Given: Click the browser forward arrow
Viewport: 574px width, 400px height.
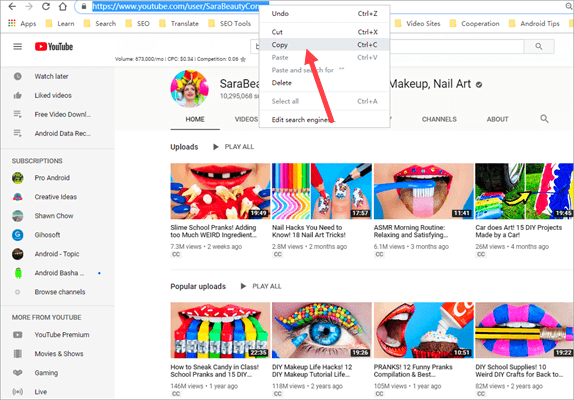Looking at the screenshot, I should (x=29, y=6).
